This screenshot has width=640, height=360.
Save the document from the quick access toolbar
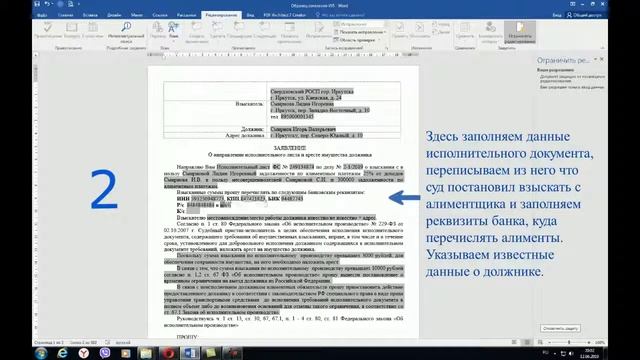tap(37, 4)
